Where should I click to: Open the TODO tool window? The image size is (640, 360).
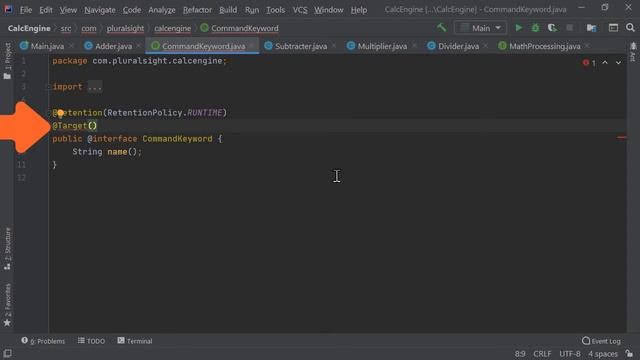coord(91,341)
